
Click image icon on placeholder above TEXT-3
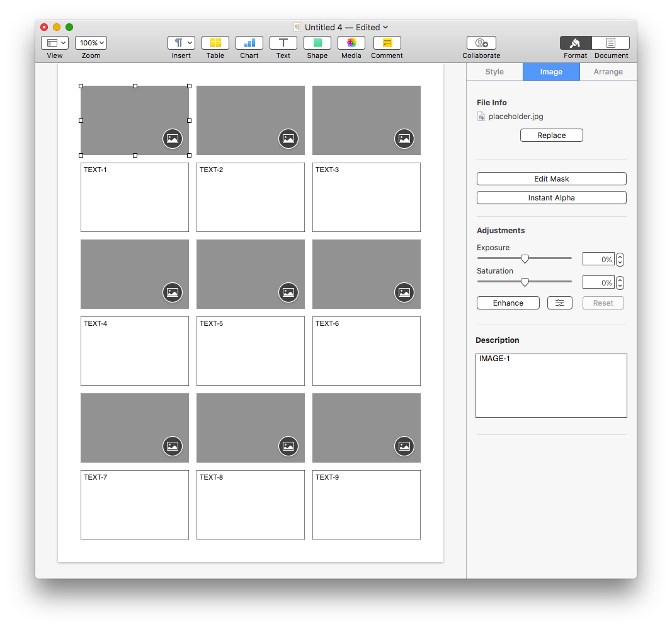(x=404, y=139)
